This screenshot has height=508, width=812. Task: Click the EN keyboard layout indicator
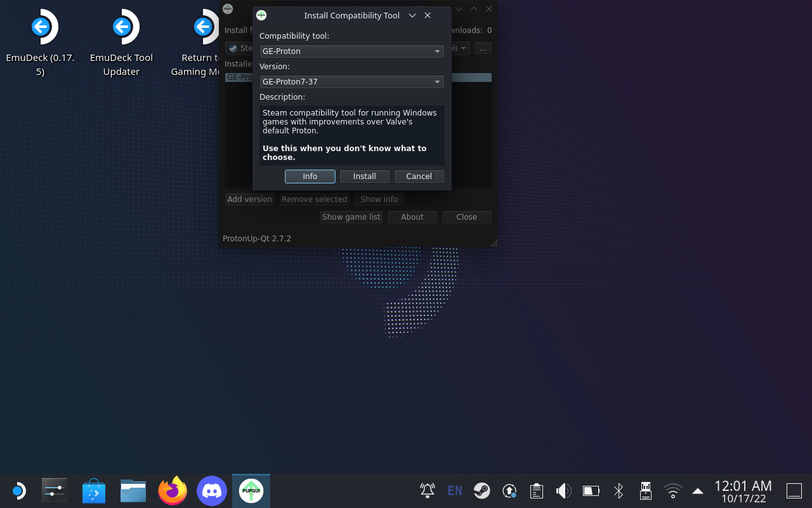(x=455, y=490)
